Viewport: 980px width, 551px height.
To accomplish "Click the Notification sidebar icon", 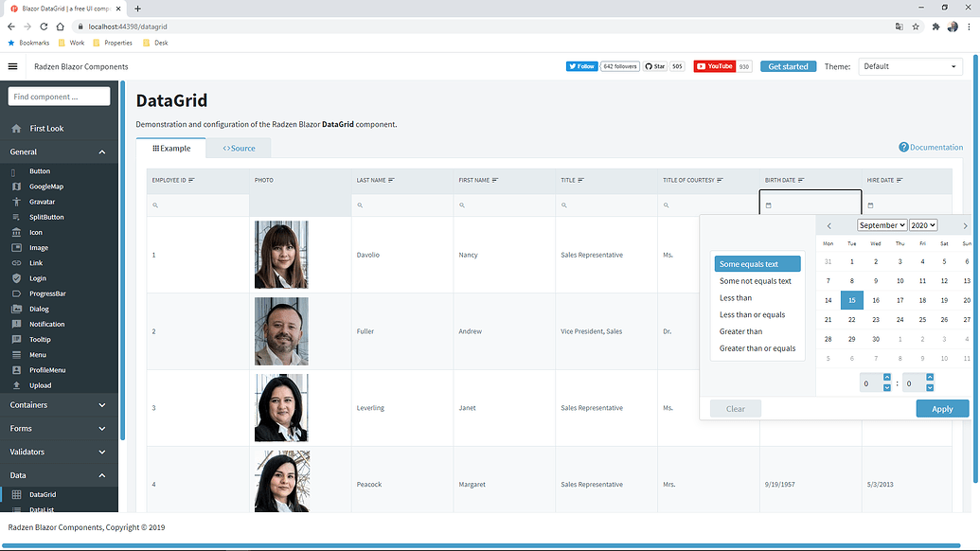I will pos(16,324).
